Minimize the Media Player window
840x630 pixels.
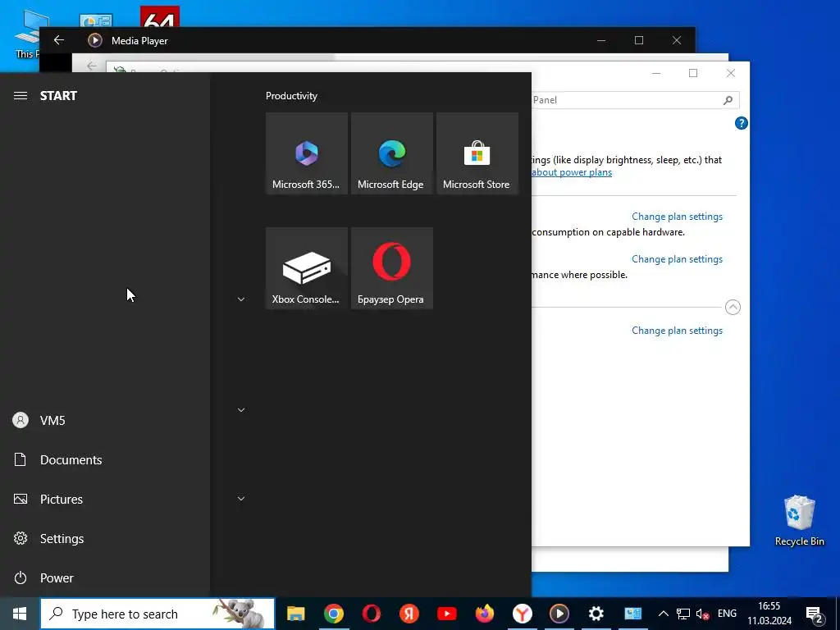[601, 40]
